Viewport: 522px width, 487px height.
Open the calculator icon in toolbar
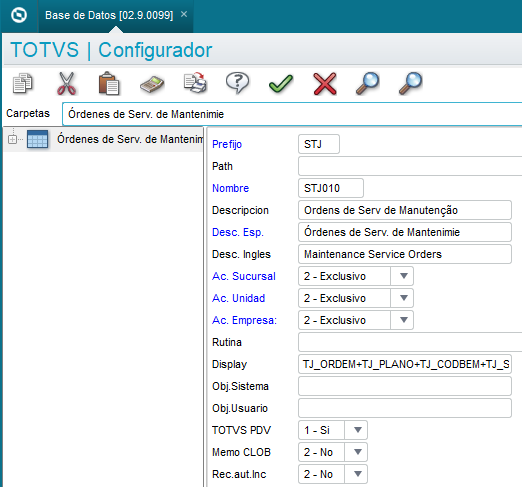click(152, 84)
